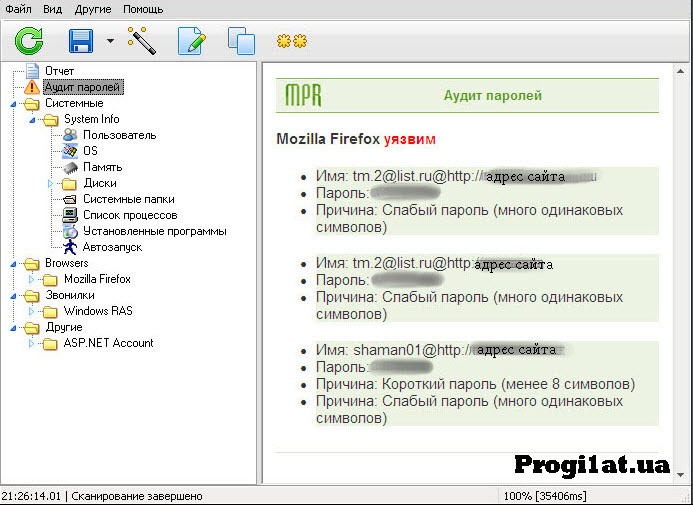
Task: Collapse the Другие tree folder node
Action: (x=13, y=328)
